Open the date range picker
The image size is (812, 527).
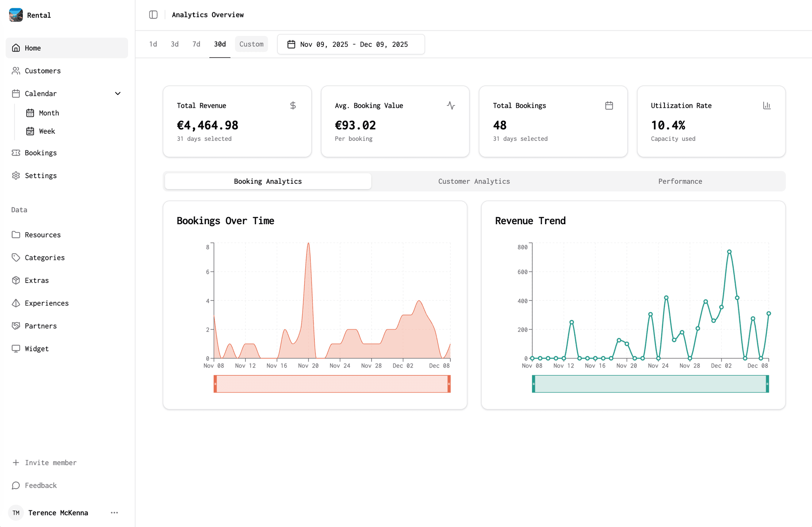coord(350,44)
